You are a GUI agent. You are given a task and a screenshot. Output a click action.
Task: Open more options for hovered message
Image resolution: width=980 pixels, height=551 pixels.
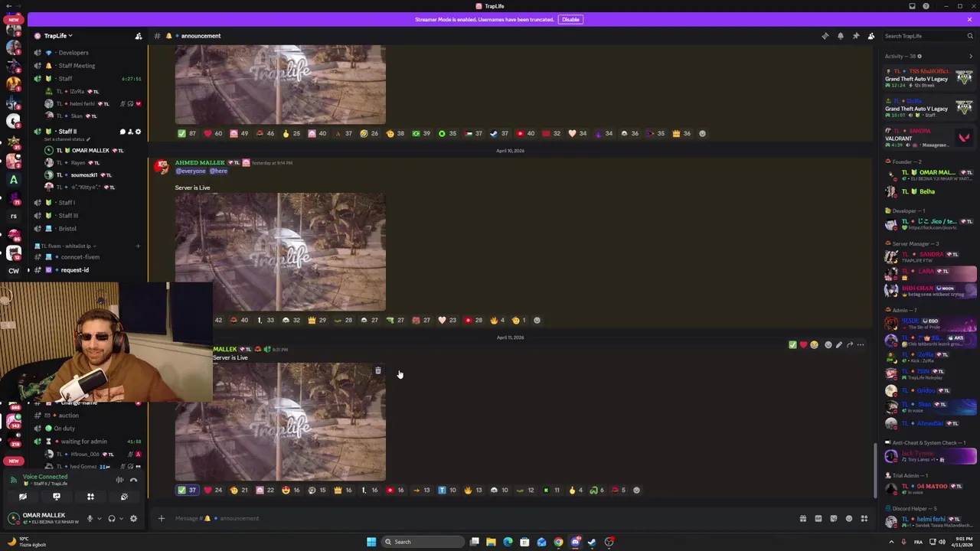[x=860, y=345]
